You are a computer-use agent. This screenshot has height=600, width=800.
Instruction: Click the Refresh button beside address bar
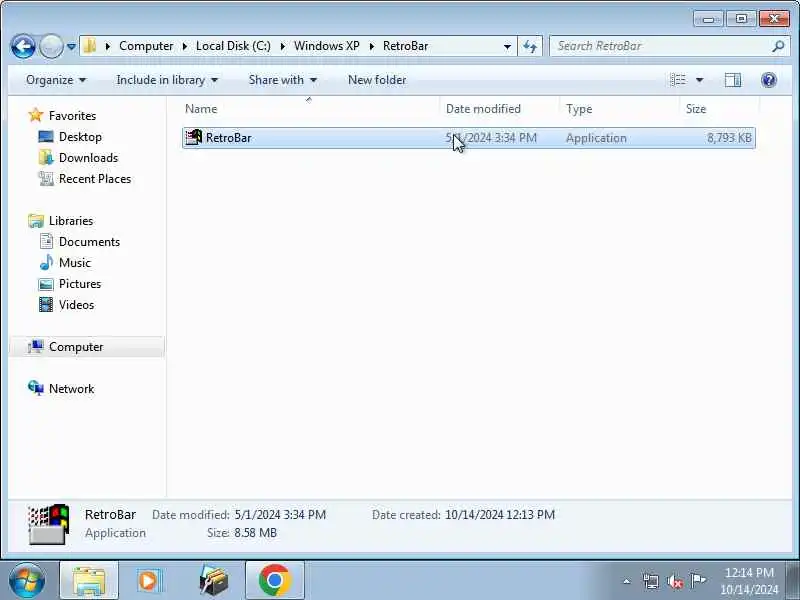pos(530,46)
